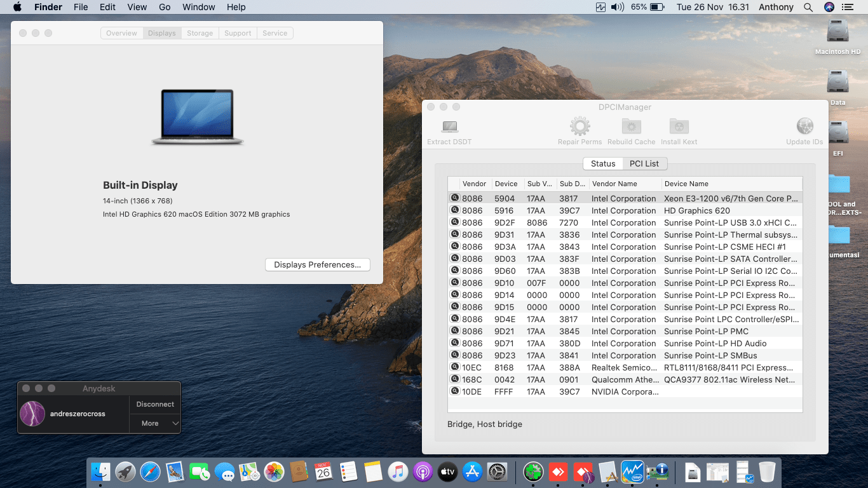Click the lookup icon beside HD Graphics 620
The image size is (868, 488).
[455, 210]
